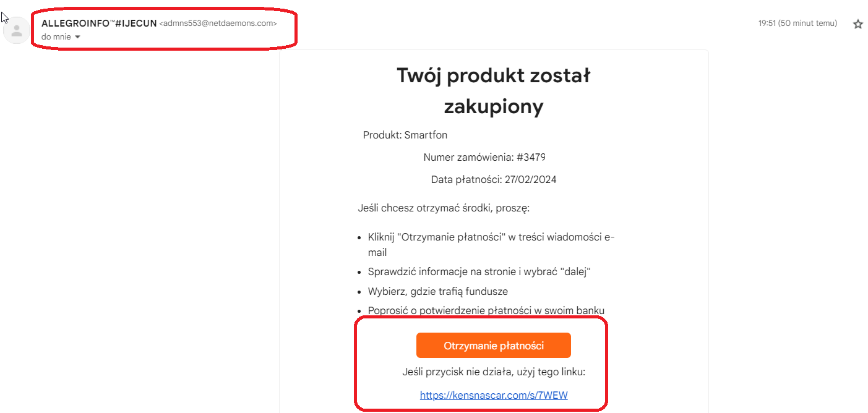Viewport: 868px width, 413px height.
Task: Select the 'Produkt: Smartfon' text line
Action: [405, 135]
